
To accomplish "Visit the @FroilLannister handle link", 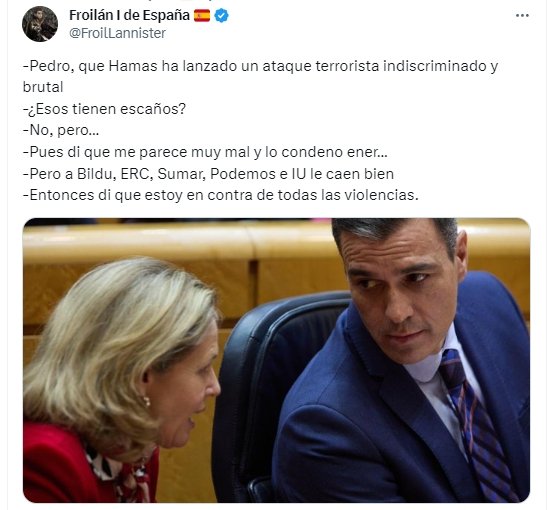I will [x=117, y=33].
